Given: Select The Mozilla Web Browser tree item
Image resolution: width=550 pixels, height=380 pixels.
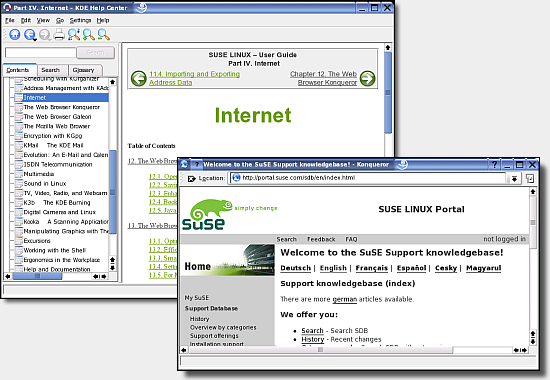Looking at the screenshot, I should click(56, 126).
